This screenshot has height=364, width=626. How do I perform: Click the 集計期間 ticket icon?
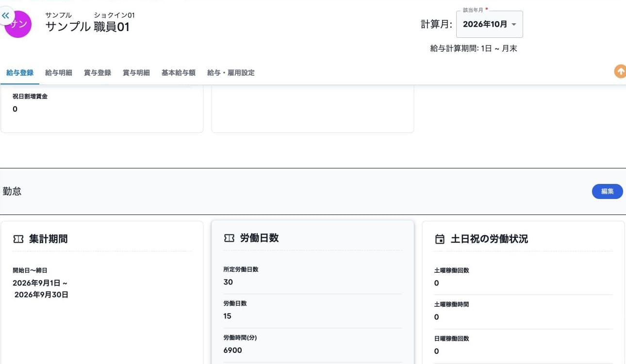[18, 239]
